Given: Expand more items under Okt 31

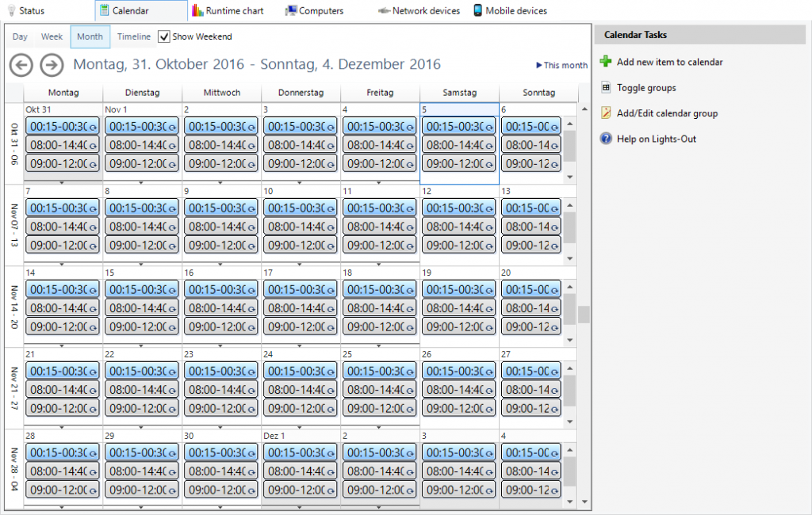Looking at the screenshot, I should [x=62, y=183].
